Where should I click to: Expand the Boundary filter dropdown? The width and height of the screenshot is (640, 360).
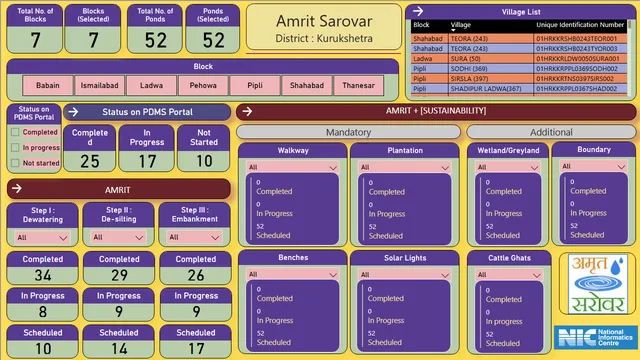(x=593, y=167)
